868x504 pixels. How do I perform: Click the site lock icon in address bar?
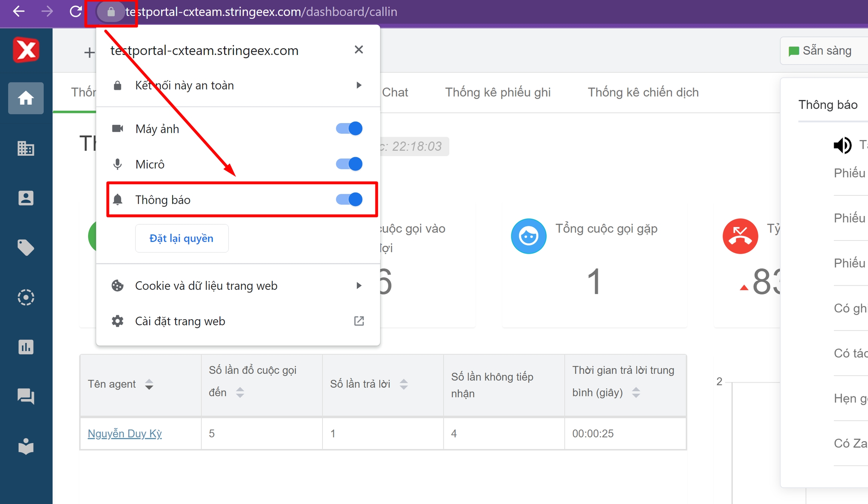pos(111,12)
